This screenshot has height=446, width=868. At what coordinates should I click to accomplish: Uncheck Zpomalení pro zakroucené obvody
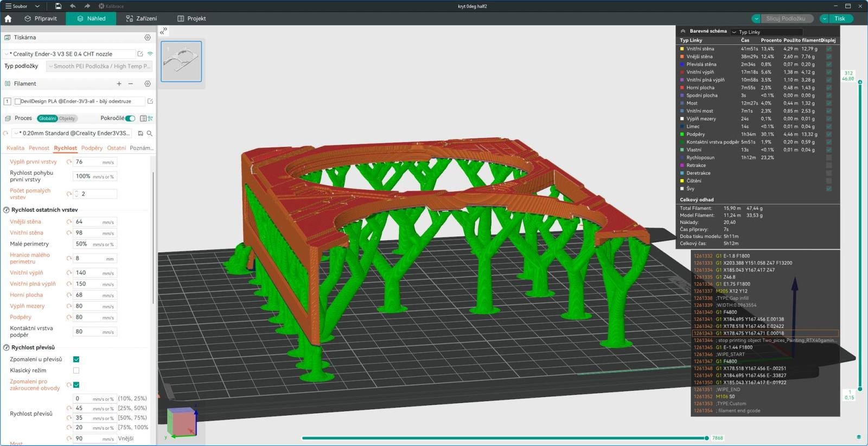pyautogui.click(x=76, y=385)
